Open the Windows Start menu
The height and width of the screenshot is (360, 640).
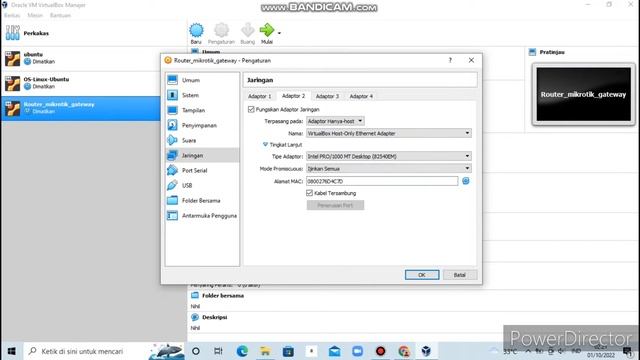point(11,351)
